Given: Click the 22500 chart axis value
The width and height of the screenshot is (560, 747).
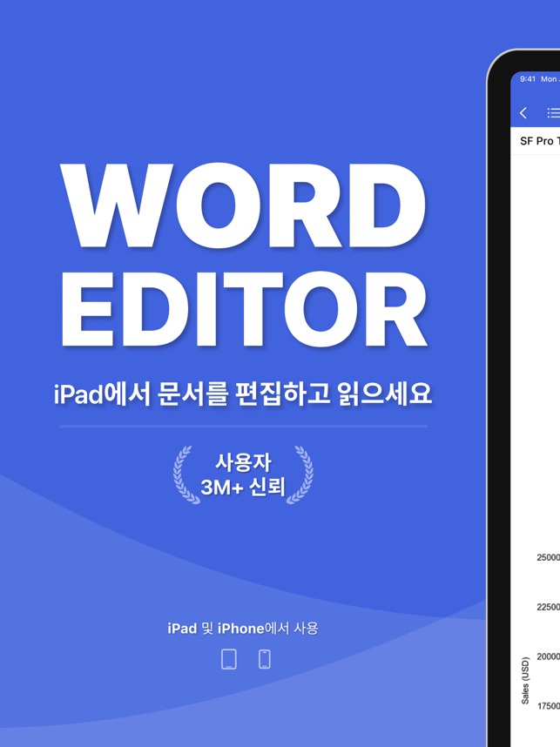Looking at the screenshot, I should [x=548, y=607].
